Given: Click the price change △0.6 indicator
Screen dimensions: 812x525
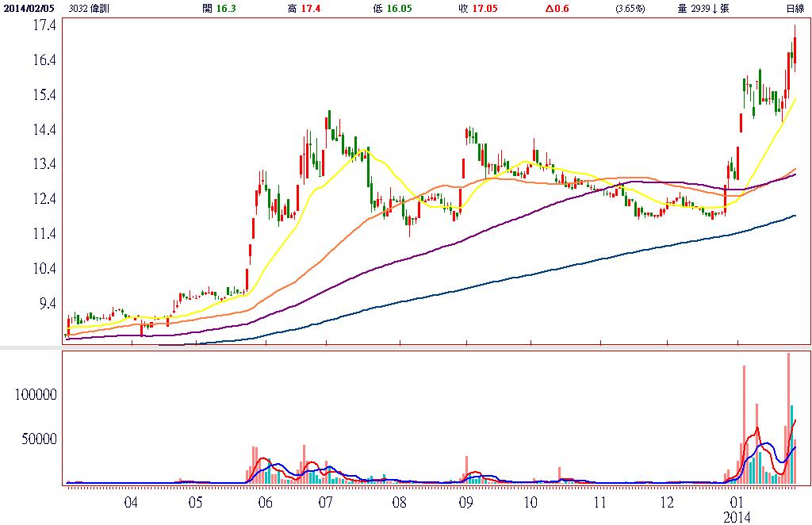Looking at the screenshot, I should (x=557, y=9).
